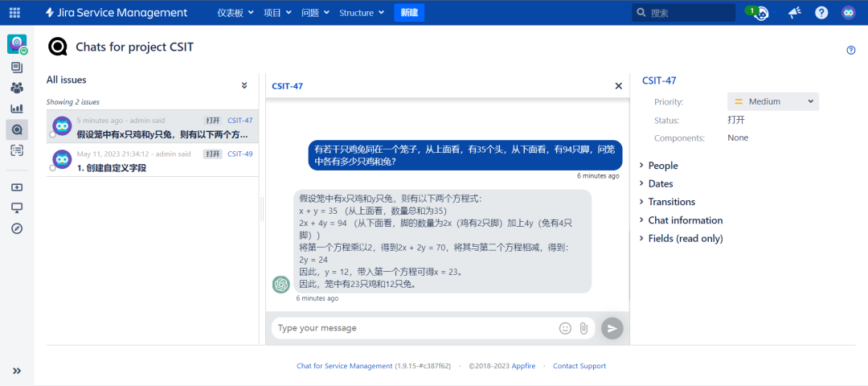Click the add item icon in sidebar

[x=17, y=187]
